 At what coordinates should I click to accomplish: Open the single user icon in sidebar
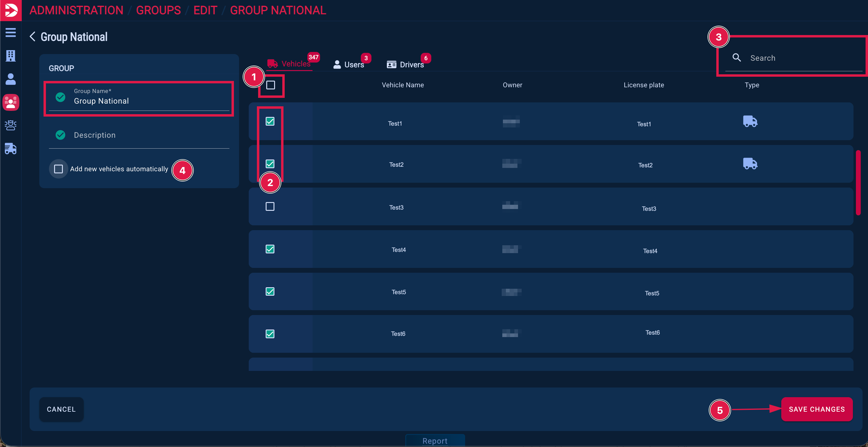pyautogui.click(x=11, y=79)
